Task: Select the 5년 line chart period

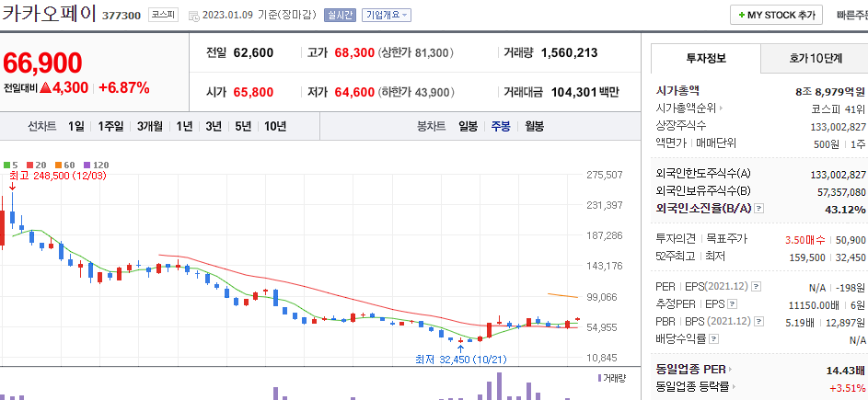Action: 243,126
